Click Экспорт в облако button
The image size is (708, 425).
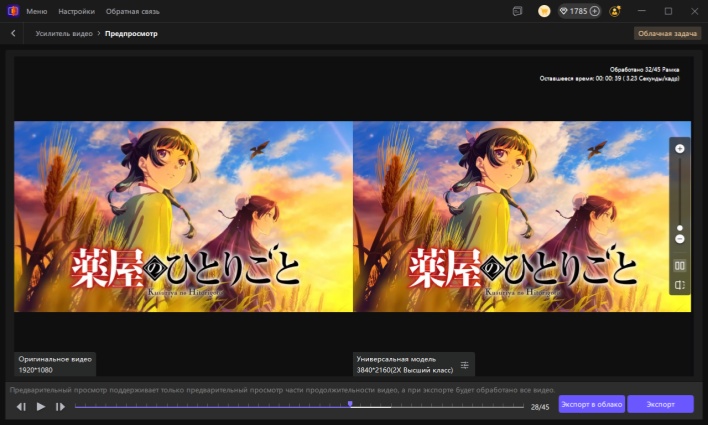[x=592, y=404]
